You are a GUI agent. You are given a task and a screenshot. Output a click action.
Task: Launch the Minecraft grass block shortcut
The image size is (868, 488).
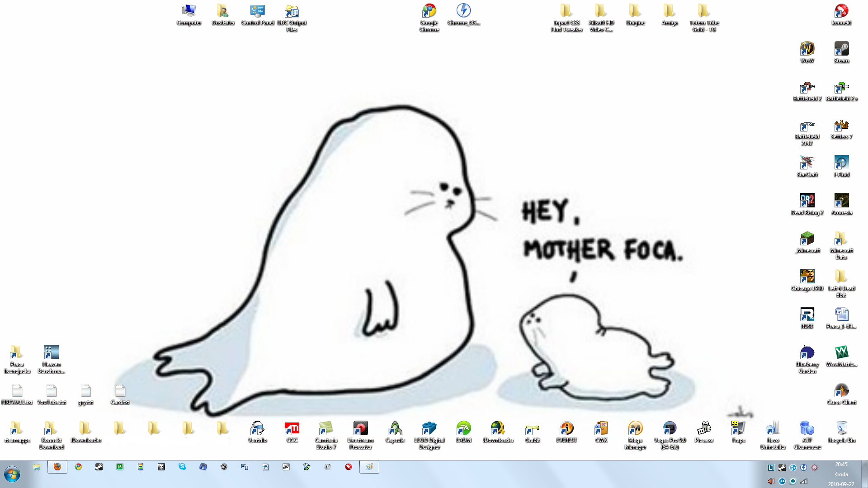point(807,243)
